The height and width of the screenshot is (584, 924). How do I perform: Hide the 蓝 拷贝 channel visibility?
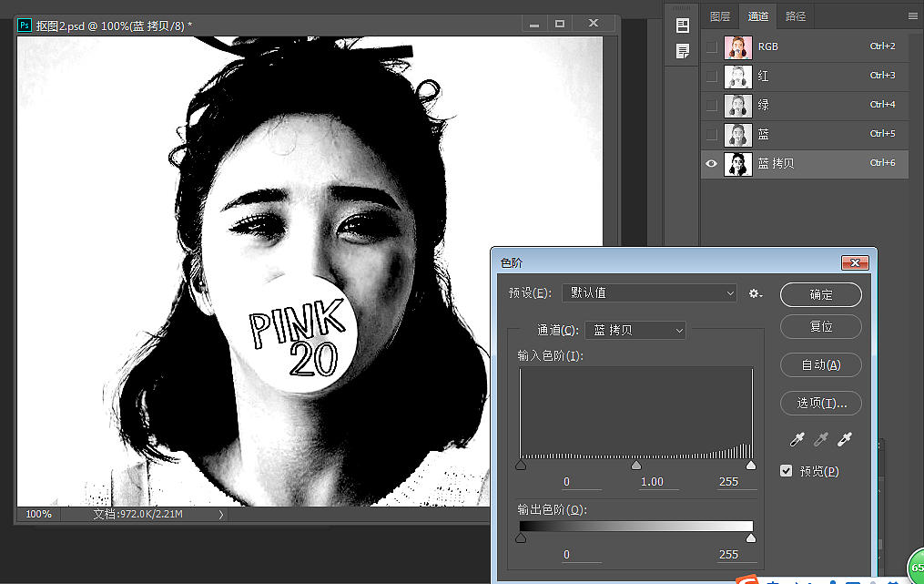711,164
